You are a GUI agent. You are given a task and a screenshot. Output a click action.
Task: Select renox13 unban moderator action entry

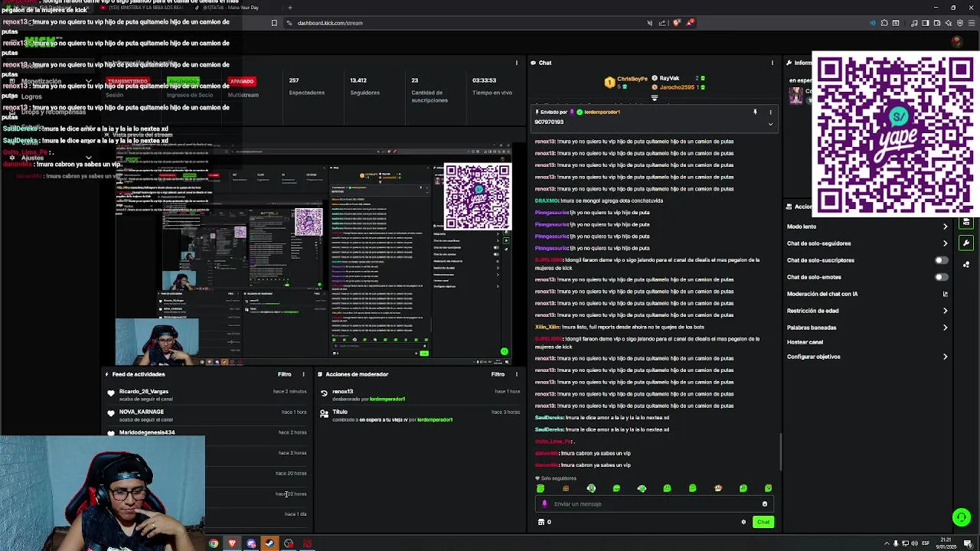[x=420, y=395]
